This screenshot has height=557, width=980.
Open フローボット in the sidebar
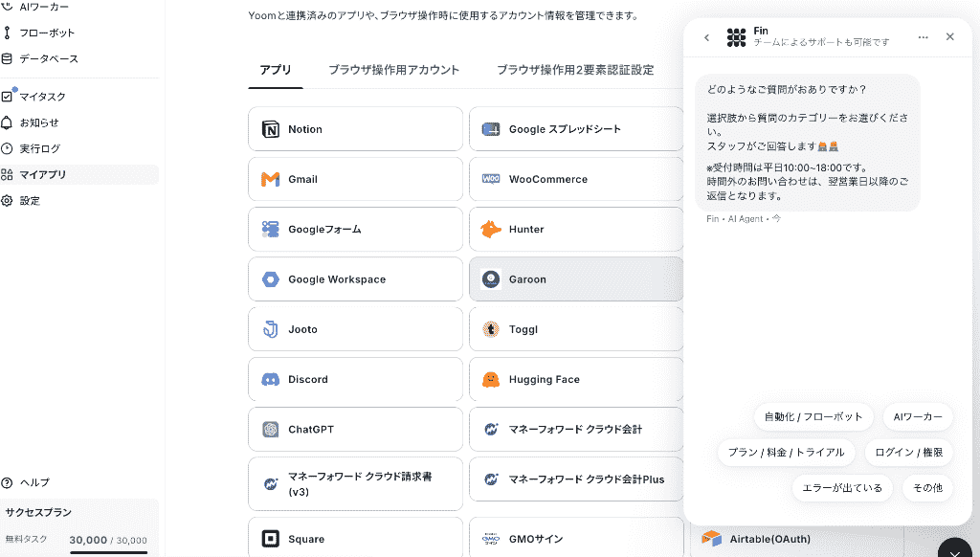pyautogui.click(x=47, y=33)
